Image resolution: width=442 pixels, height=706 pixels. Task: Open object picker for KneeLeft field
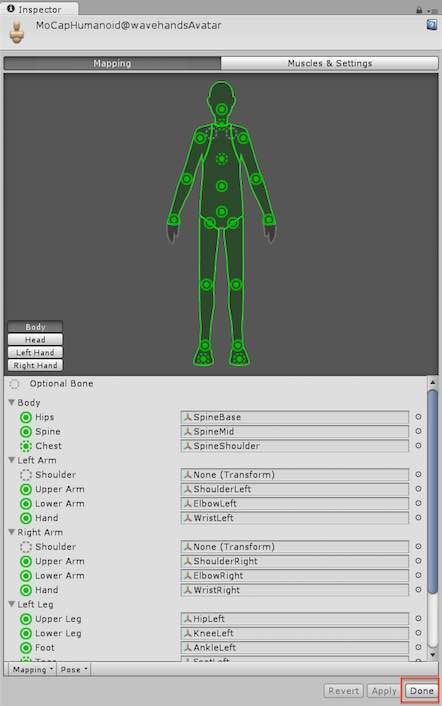coord(418,633)
